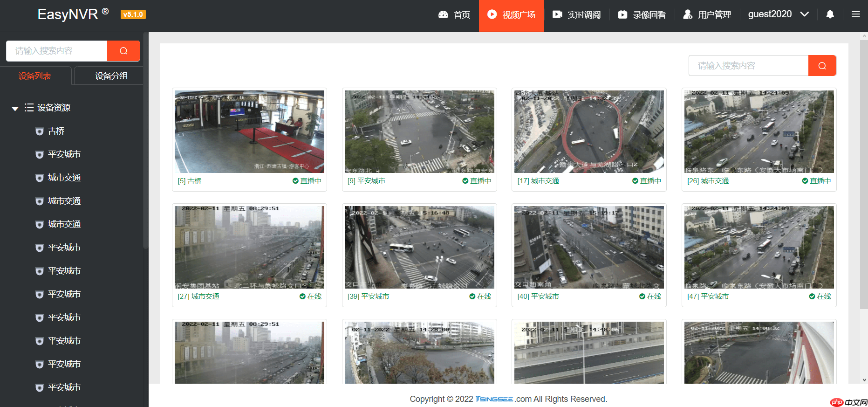Open the thumbnail timestamped 14:28:00

(419, 352)
